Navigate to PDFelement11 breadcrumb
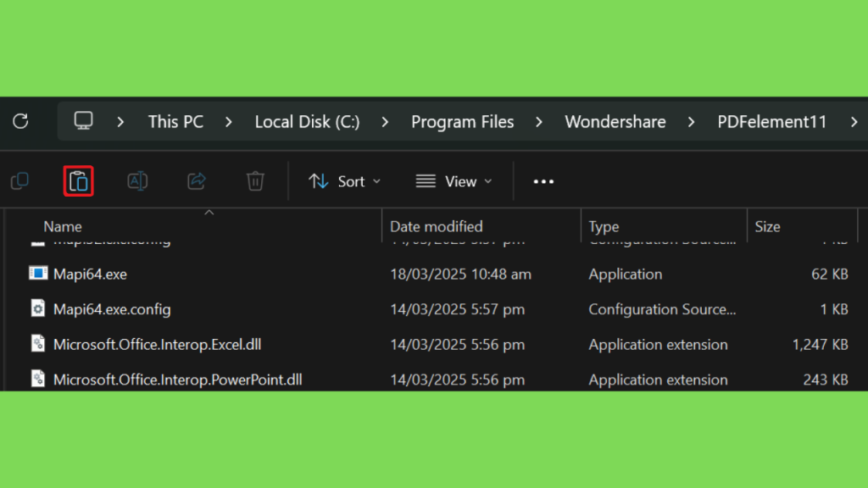Viewport: 868px width, 488px height. point(771,122)
